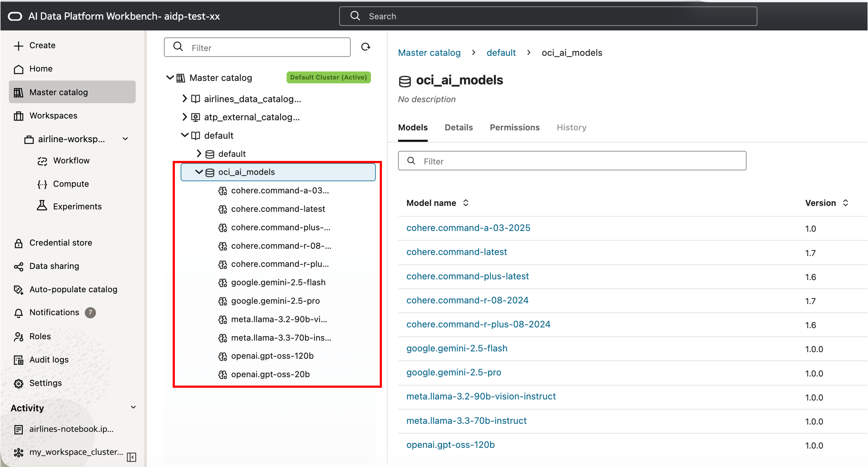The height and width of the screenshot is (467, 868).
Task: Open cohere.command-r-08-2024 model link
Action: 467,300
